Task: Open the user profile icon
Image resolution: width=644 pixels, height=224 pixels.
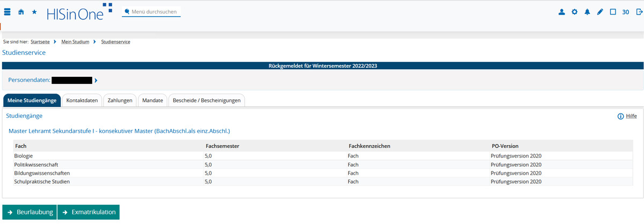Action: pos(562,12)
